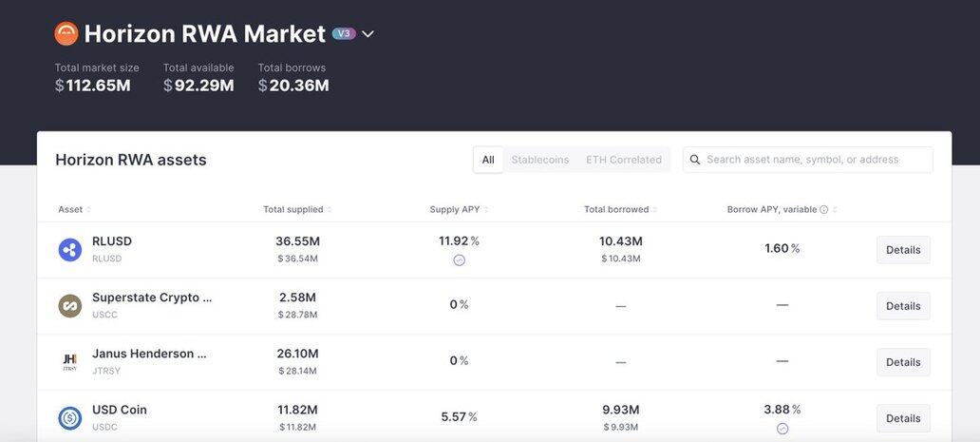Image resolution: width=980 pixels, height=442 pixels.
Task: Sort by Borrow APY, variable column
Action: (x=782, y=209)
